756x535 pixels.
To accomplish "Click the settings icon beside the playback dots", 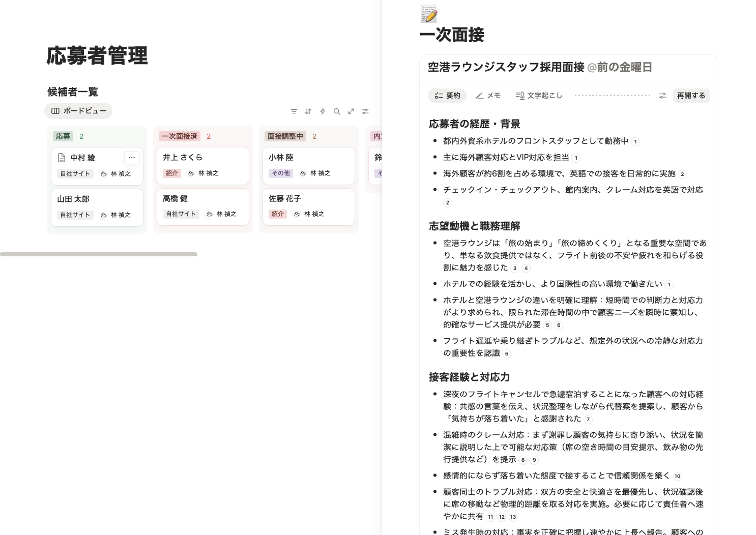I will [x=662, y=95].
